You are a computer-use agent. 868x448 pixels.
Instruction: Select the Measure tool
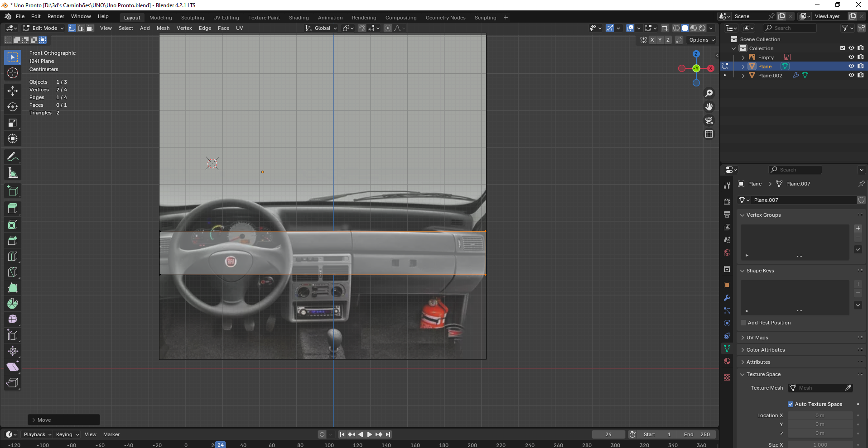13,173
